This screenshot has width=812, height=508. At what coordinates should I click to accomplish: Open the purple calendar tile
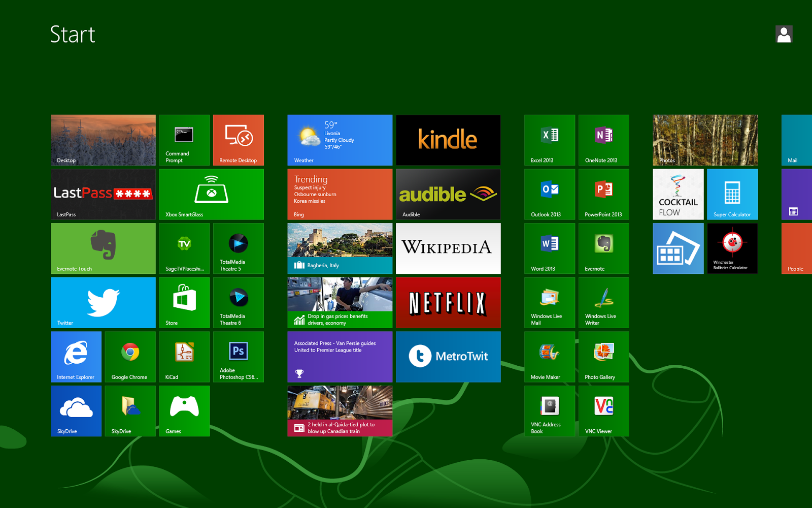point(797,194)
